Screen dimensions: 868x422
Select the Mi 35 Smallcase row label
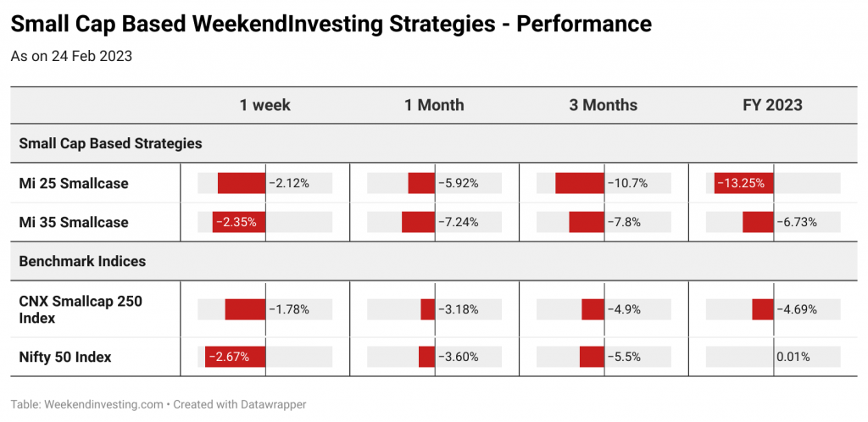pyautogui.click(x=74, y=222)
